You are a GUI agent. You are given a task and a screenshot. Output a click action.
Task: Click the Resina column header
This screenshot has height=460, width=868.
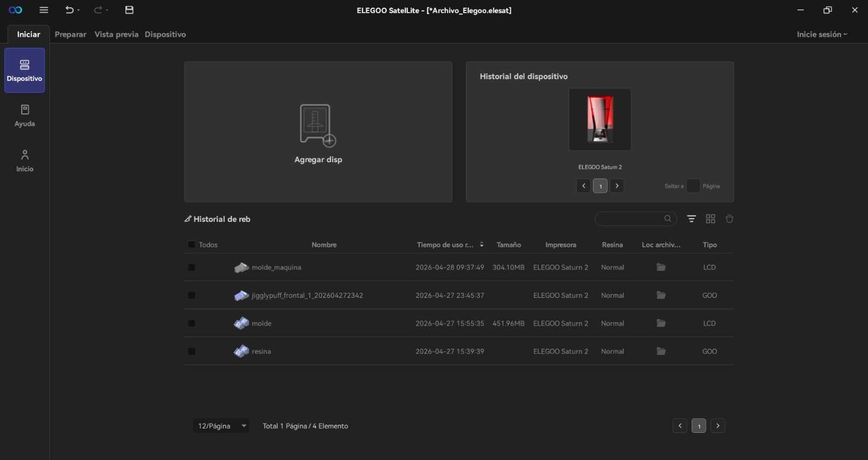[612, 245]
